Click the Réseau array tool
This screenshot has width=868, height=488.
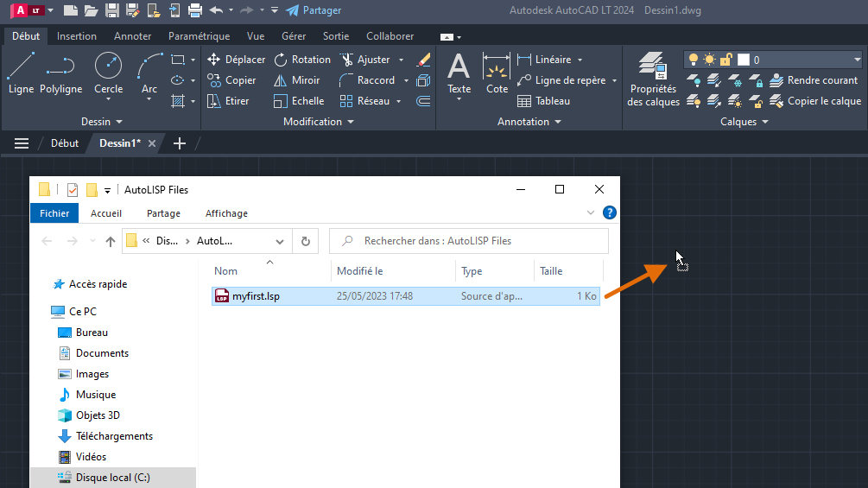[x=364, y=101]
